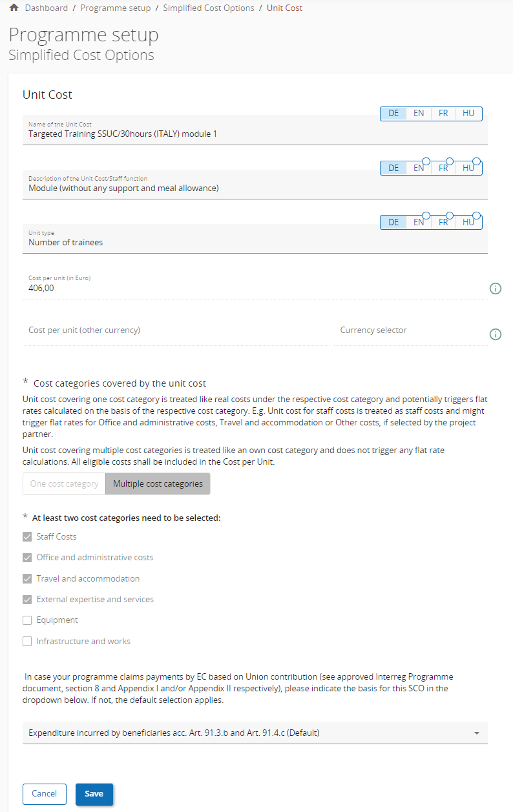Switch Unit type field to DE language

pyautogui.click(x=393, y=222)
